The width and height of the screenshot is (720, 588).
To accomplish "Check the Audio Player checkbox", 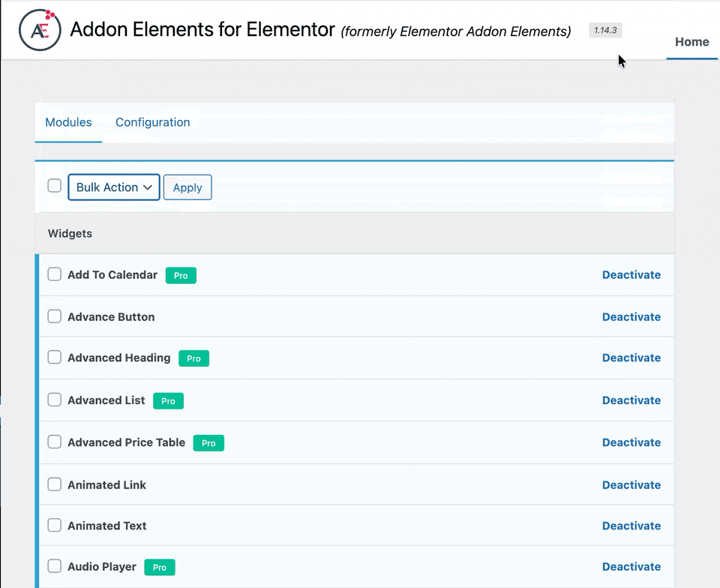I will (55, 565).
